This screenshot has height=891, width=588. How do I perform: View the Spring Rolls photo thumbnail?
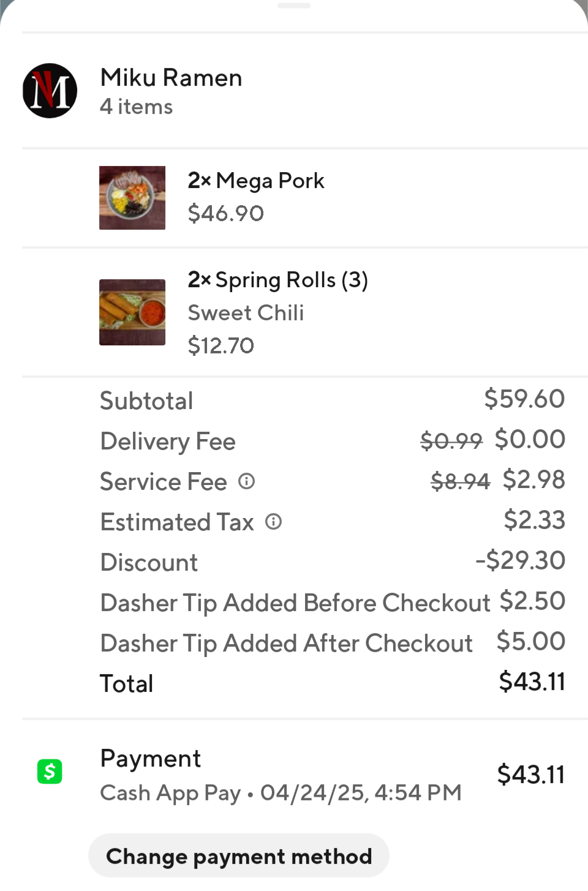pos(132,312)
